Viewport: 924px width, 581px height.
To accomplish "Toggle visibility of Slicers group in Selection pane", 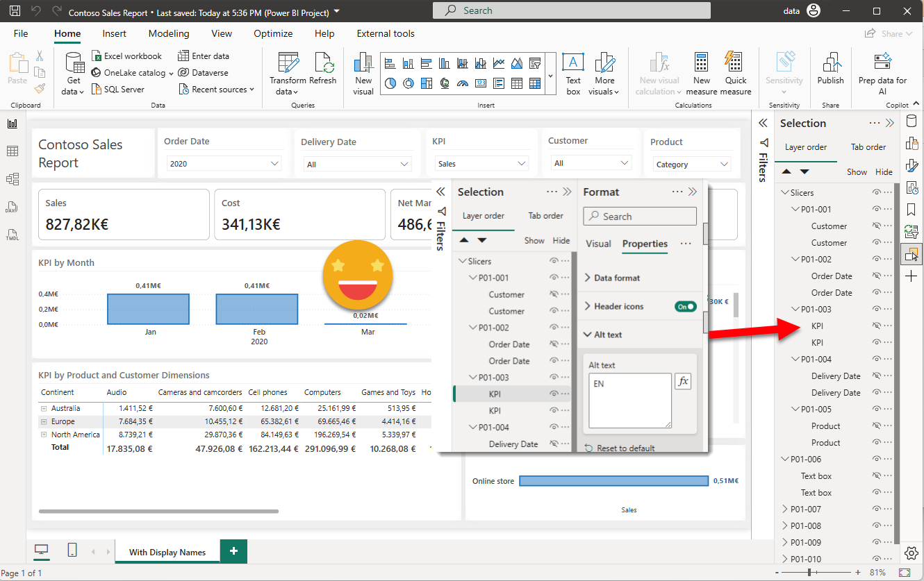I will pos(877,193).
